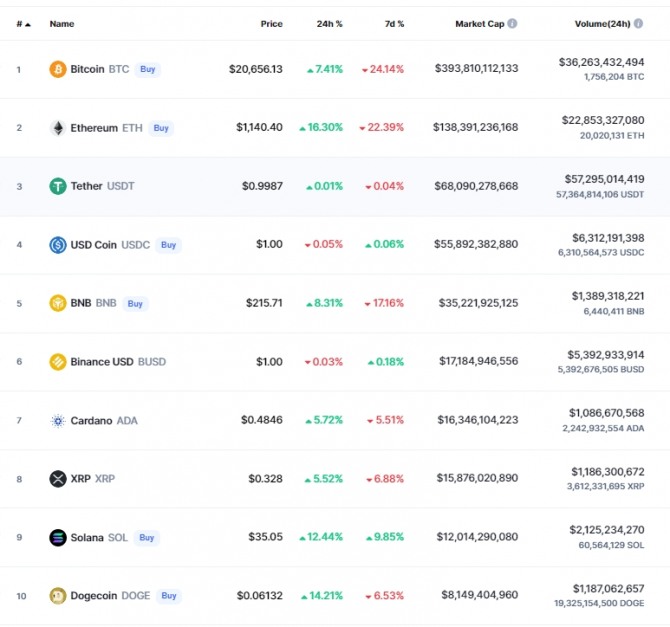Sort by 7d % column header
Image resolution: width=670 pixels, height=627 pixels.
(394, 24)
